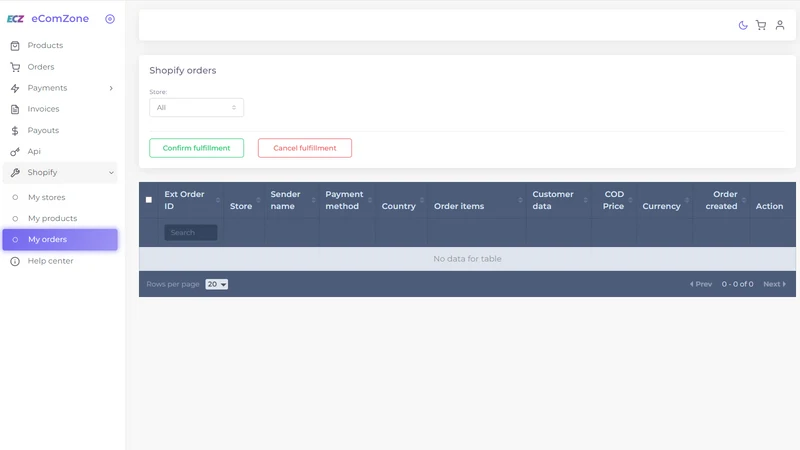This screenshot has height=450, width=800.
Task: Click the Confirm fulfillment button
Action: (x=196, y=148)
